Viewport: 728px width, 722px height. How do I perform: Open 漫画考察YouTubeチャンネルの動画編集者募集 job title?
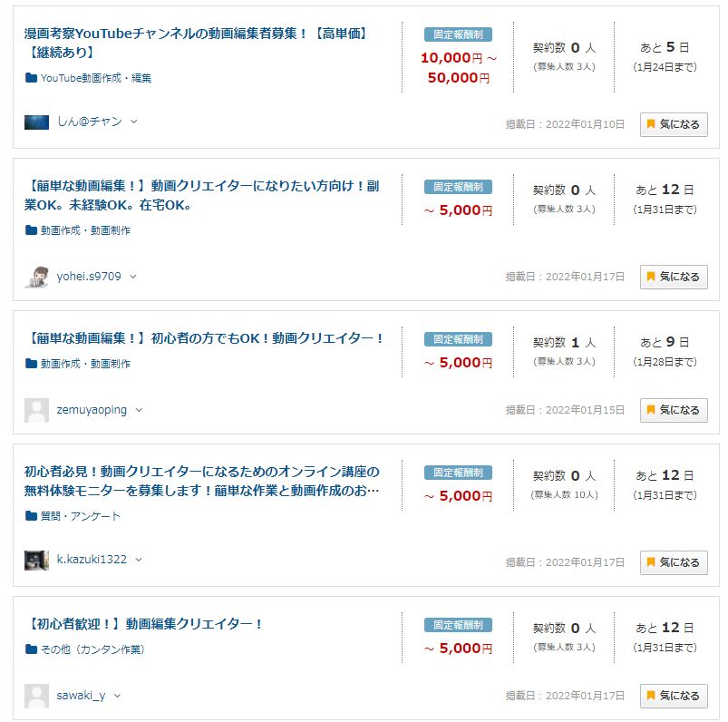(x=196, y=34)
